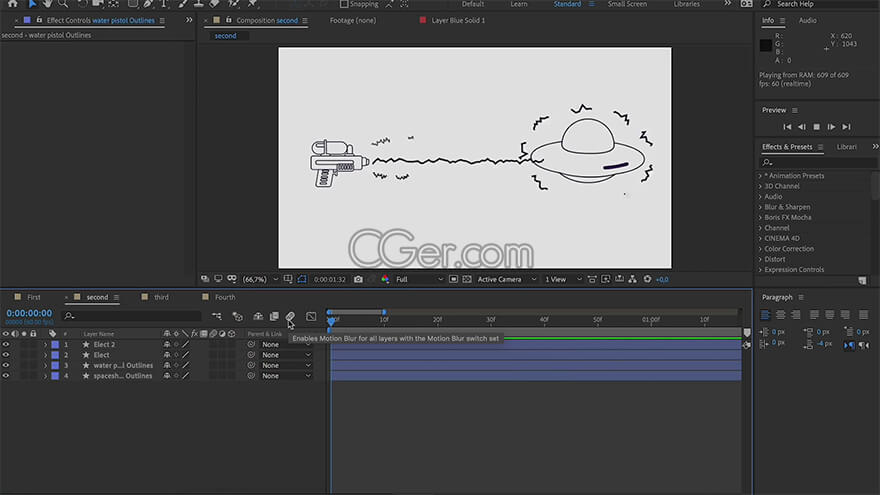
Task: Click the region of interest icon
Action: click(x=453, y=279)
